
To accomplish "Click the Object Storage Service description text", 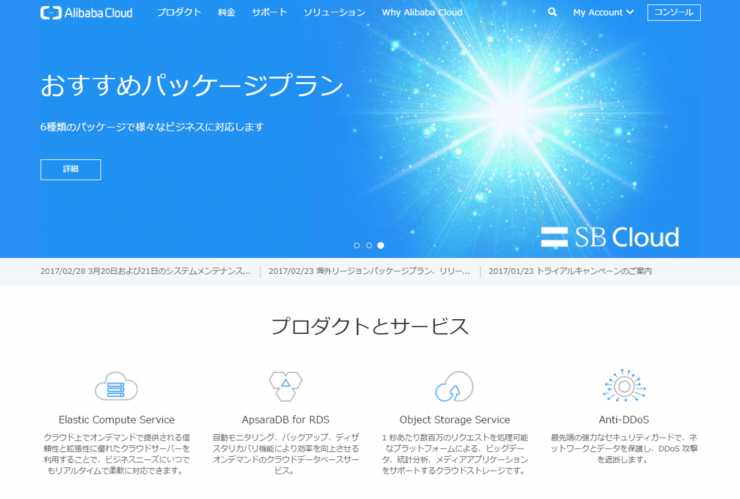I will point(454,454).
